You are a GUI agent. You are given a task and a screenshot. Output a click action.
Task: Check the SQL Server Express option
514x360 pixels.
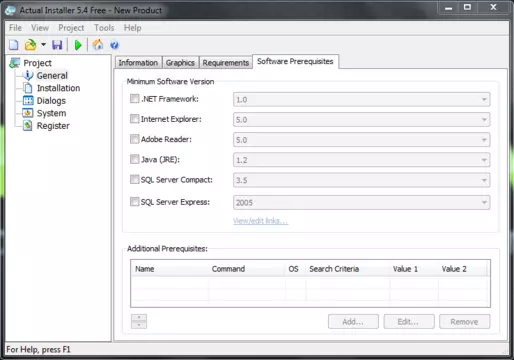point(135,202)
